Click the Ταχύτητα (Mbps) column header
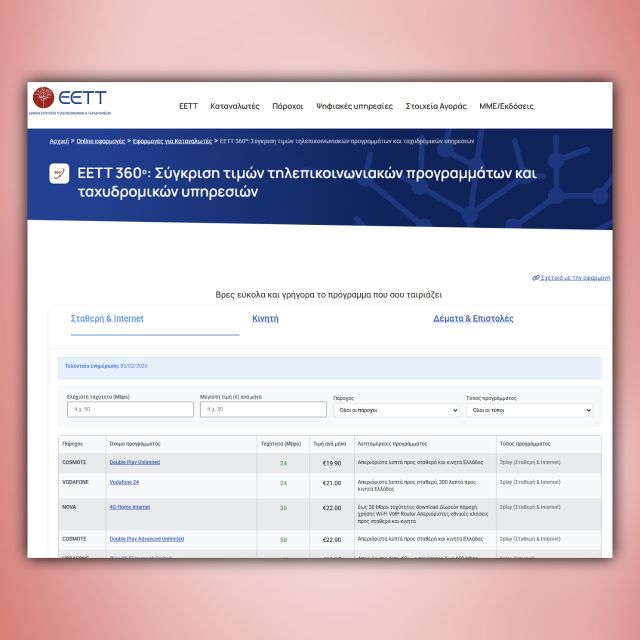Viewport: 640px width, 640px height. click(x=281, y=444)
